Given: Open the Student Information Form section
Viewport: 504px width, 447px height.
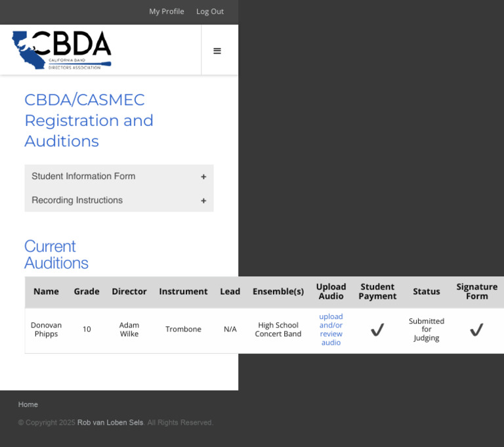Looking at the screenshot, I should click(x=119, y=176).
